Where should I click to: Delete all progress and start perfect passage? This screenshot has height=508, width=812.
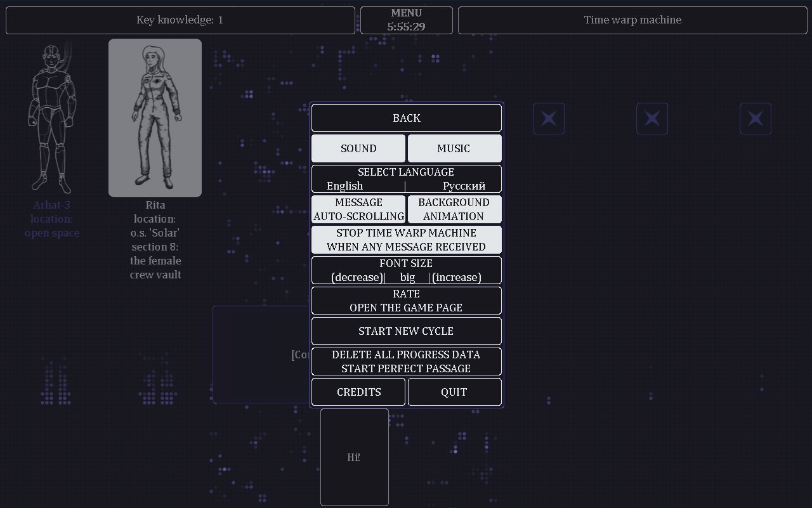point(406,361)
